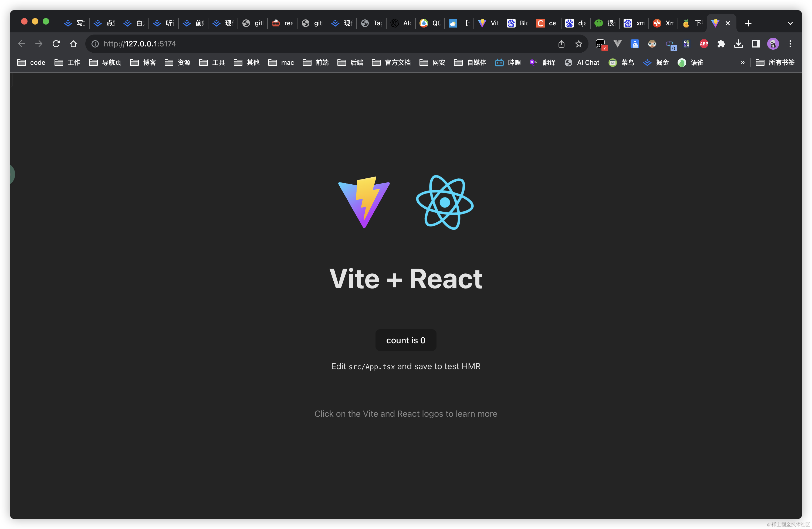The width and height of the screenshot is (812, 529).
Task: Click the React atom logo
Action: (x=445, y=202)
